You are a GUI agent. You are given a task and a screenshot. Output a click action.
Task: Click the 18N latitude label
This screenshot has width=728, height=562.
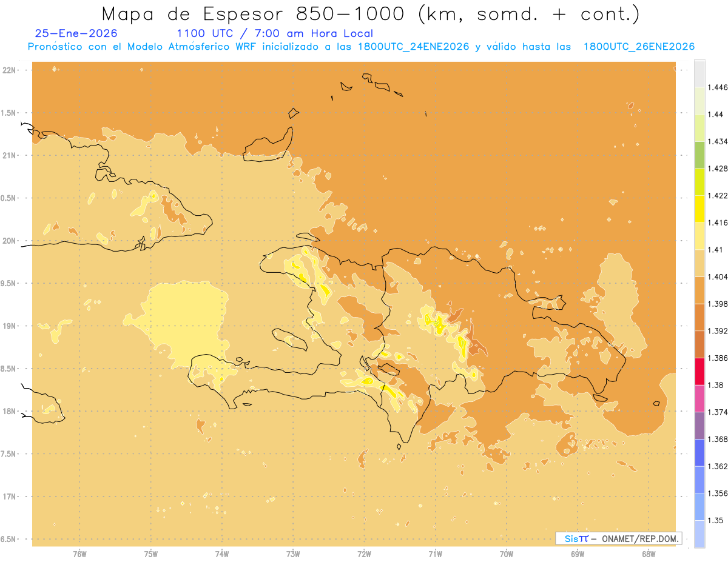coord(9,411)
